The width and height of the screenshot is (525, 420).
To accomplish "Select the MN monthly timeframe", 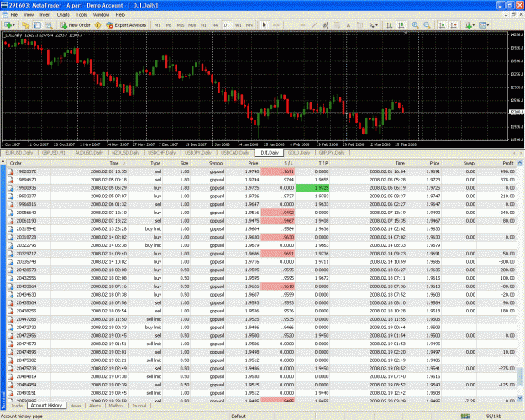I will click(249, 25).
